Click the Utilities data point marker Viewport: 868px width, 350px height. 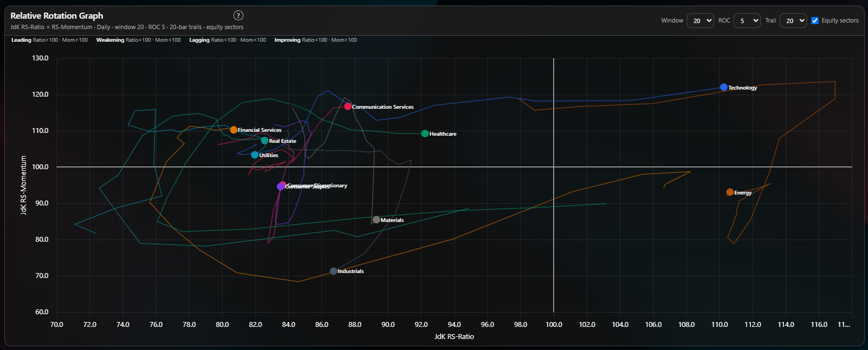[255, 155]
